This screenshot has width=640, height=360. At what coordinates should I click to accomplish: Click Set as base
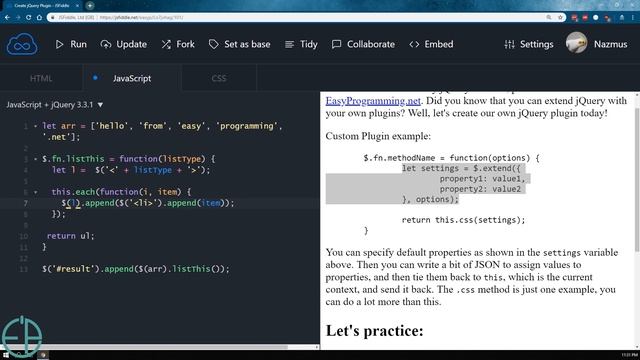coord(239,44)
